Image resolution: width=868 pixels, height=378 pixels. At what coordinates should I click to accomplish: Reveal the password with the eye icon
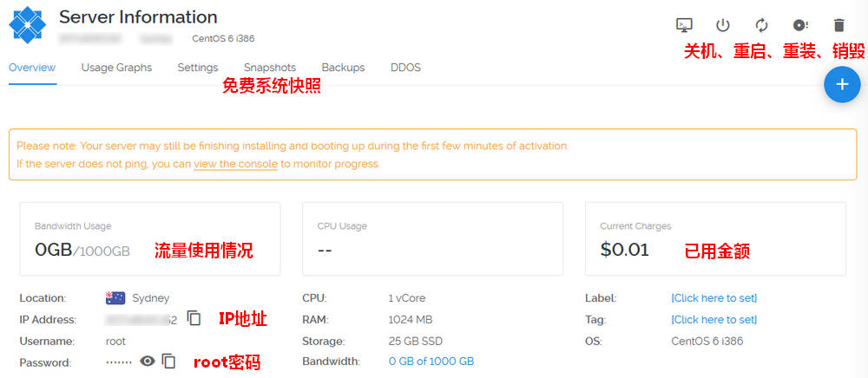(x=148, y=362)
